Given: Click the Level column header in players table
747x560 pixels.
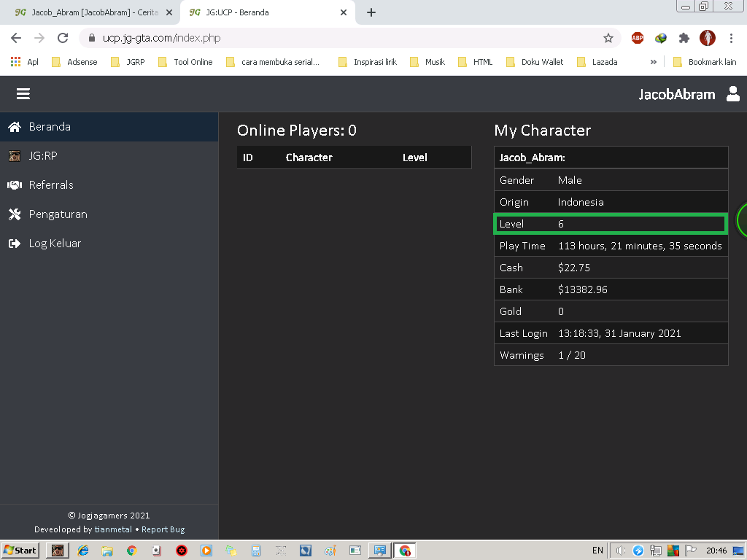Looking at the screenshot, I should coord(414,157).
